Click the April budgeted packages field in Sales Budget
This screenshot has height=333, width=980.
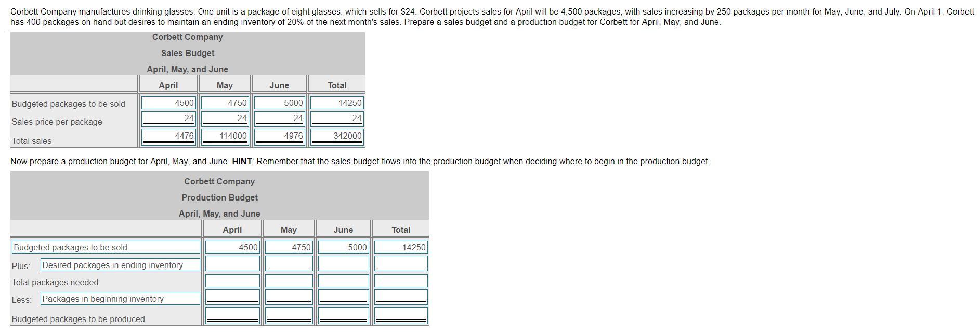(x=168, y=103)
